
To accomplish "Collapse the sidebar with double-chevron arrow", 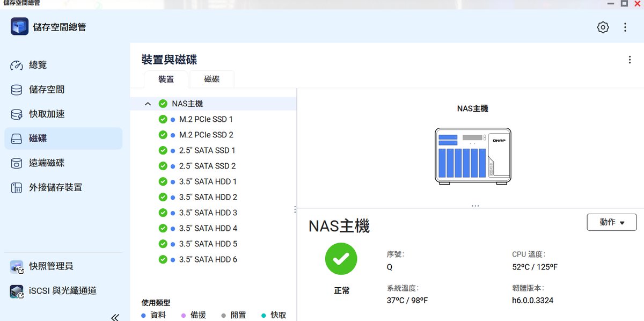I will pyautogui.click(x=115, y=317).
